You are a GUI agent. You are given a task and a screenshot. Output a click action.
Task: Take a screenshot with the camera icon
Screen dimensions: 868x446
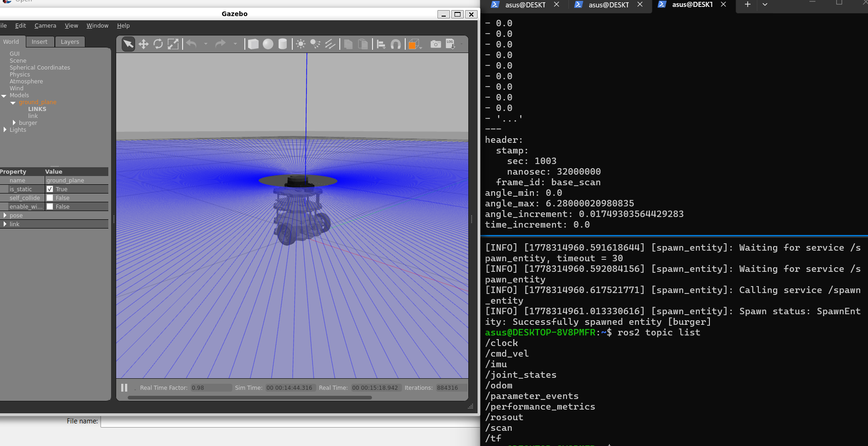click(436, 44)
